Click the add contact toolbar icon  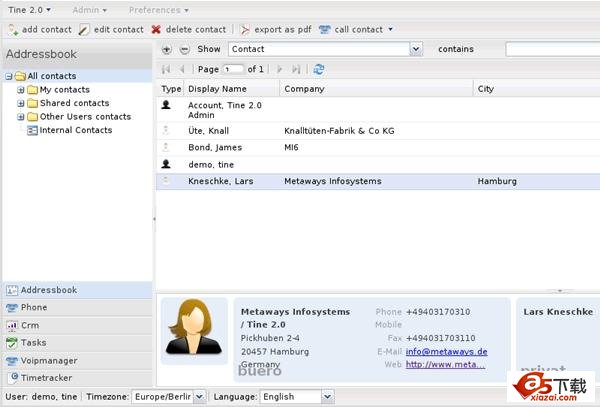tap(13, 30)
